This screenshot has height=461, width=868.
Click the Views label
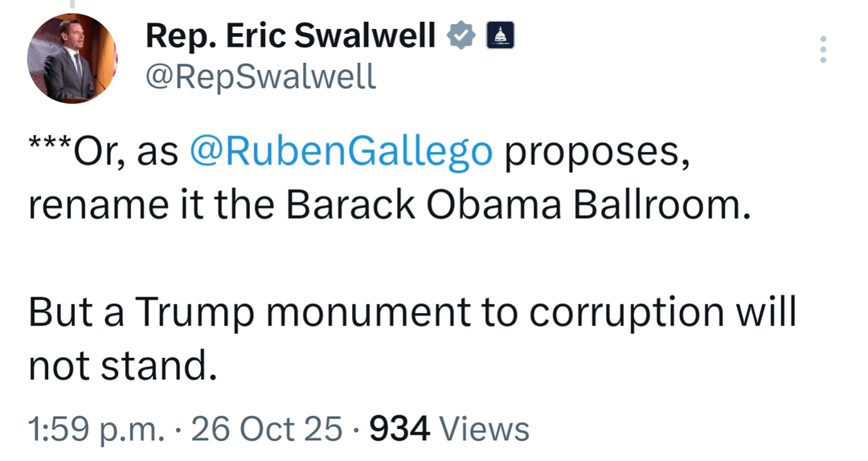click(x=485, y=428)
